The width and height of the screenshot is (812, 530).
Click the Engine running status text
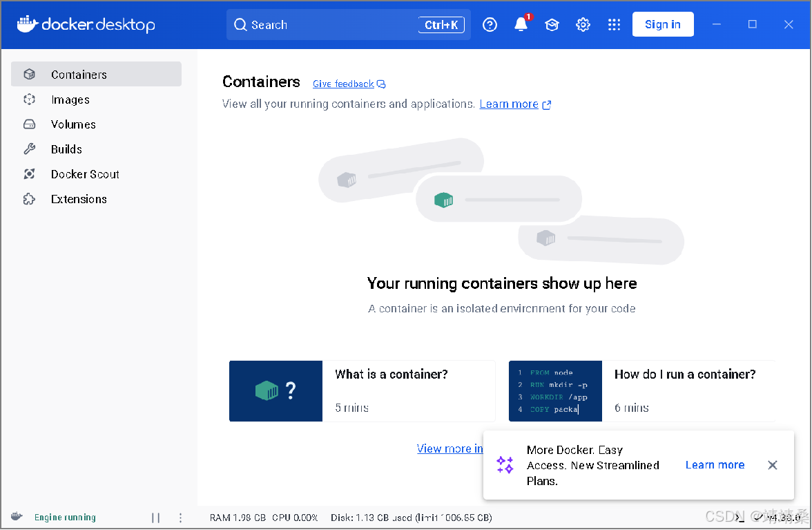(x=65, y=518)
